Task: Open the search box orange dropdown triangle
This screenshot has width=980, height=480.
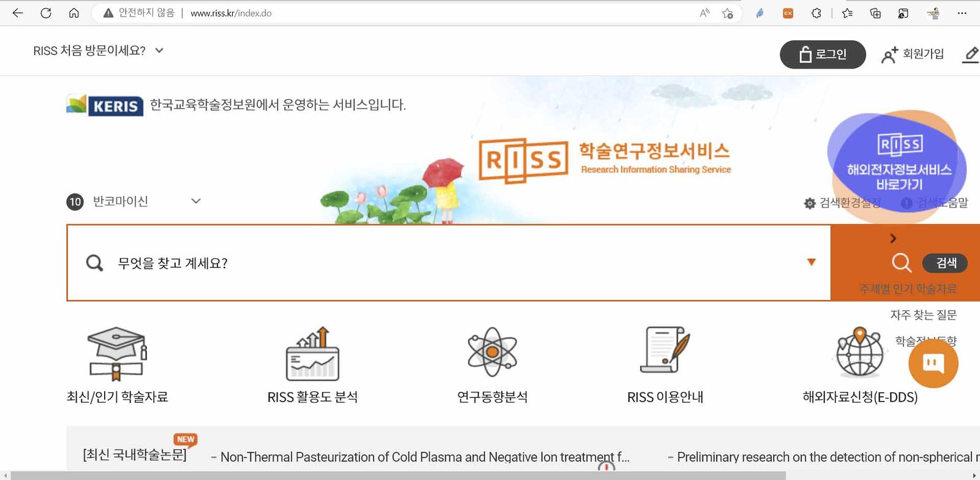Action: click(812, 262)
